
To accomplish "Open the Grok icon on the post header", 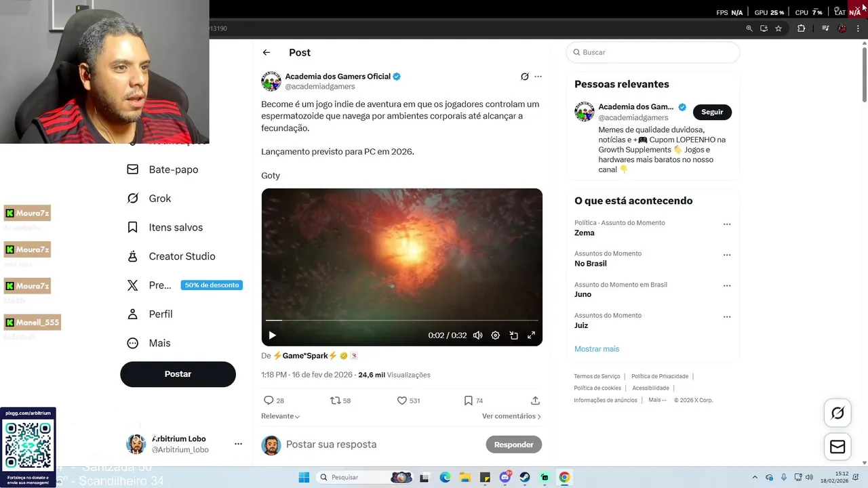I will [524, 77].
